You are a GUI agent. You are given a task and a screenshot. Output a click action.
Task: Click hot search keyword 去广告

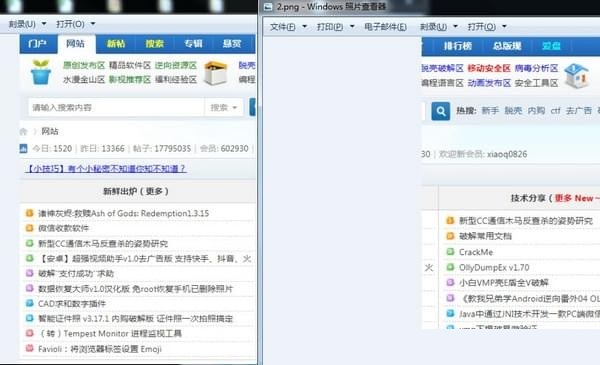click(579, 111)
